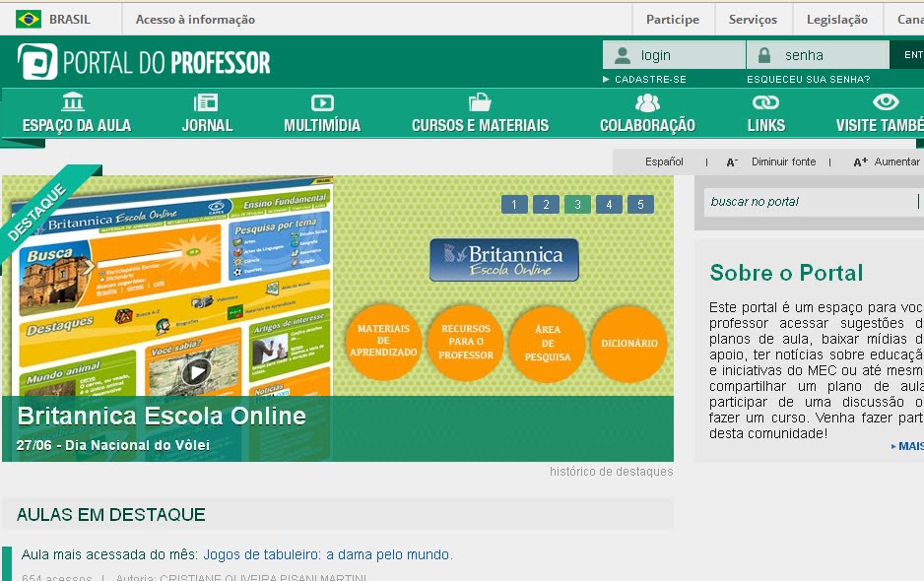Click the AULAS EM DESTAQUE heading
The height and width of the screenshot is (581, 924).
point(110,515)
